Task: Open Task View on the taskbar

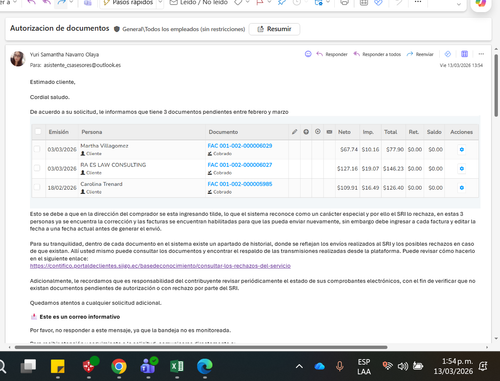Action: pyautogui.click(x=28, y=366)
